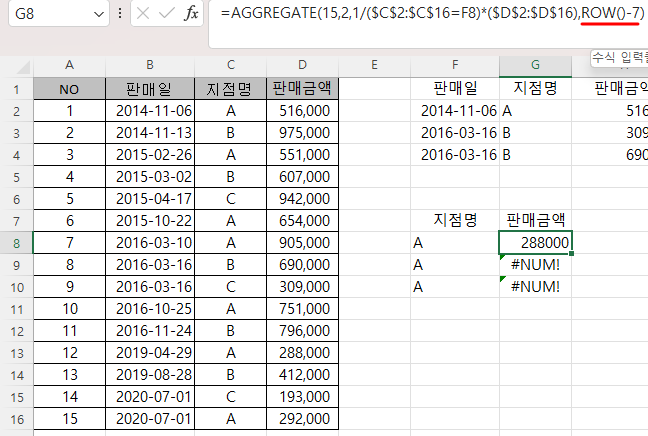
Task: Select NO cell containing 15
Action: [x=69, y=419]
